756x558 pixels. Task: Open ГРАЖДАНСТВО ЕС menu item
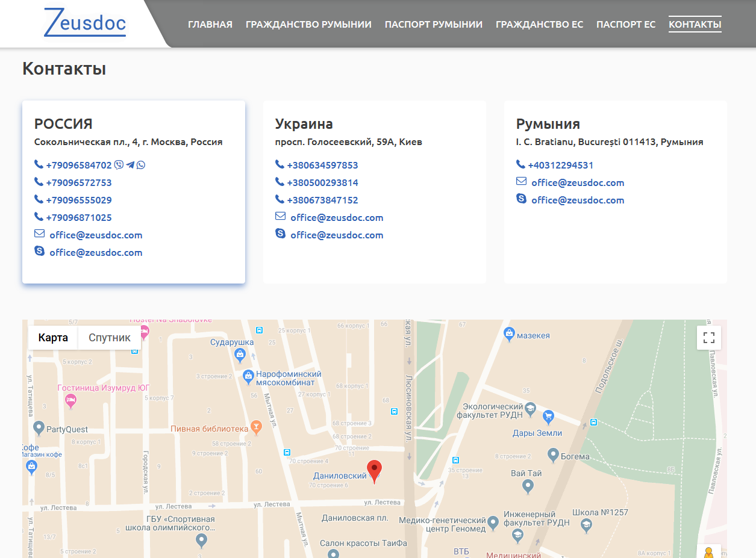click(x=539, y=25)
